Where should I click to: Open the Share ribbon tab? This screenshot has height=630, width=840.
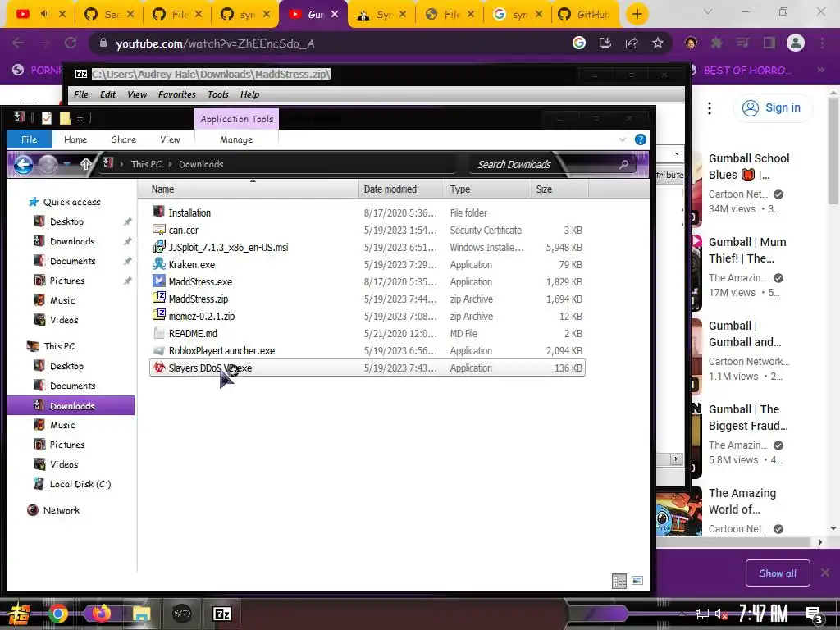coord(123,139)
